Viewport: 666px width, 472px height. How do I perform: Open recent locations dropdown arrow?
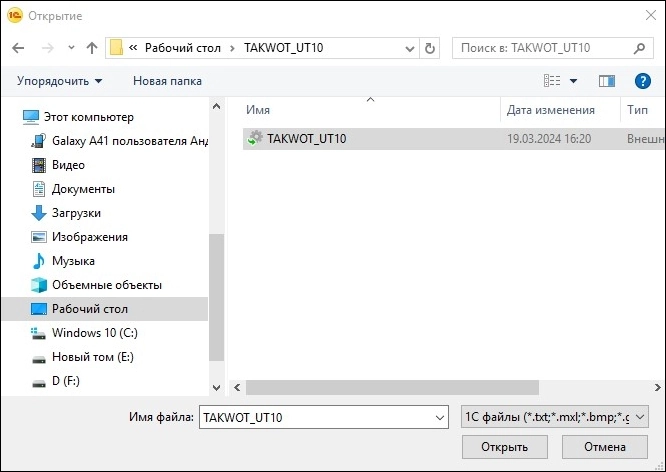71,48
